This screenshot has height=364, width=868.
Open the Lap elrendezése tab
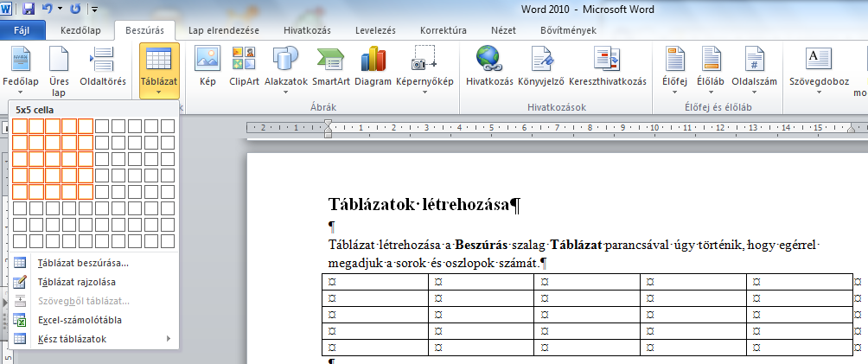(x=224, y=30)
